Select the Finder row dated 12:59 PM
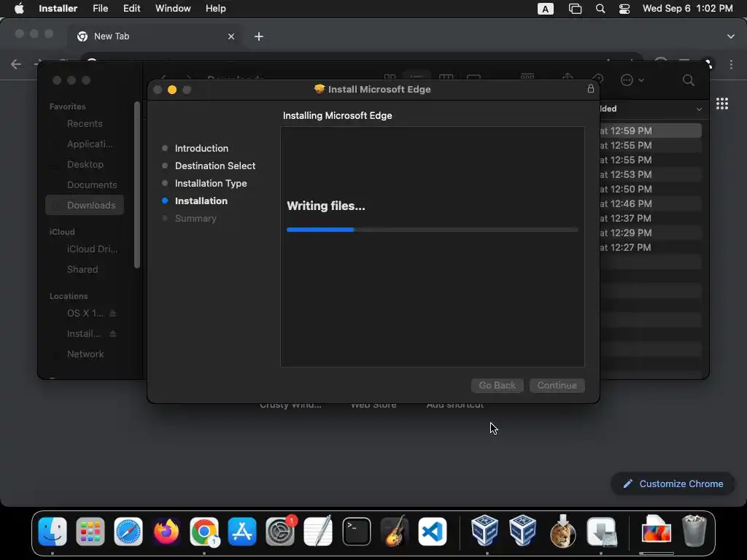This screenshot has width=747, height=560. (650, 131)
